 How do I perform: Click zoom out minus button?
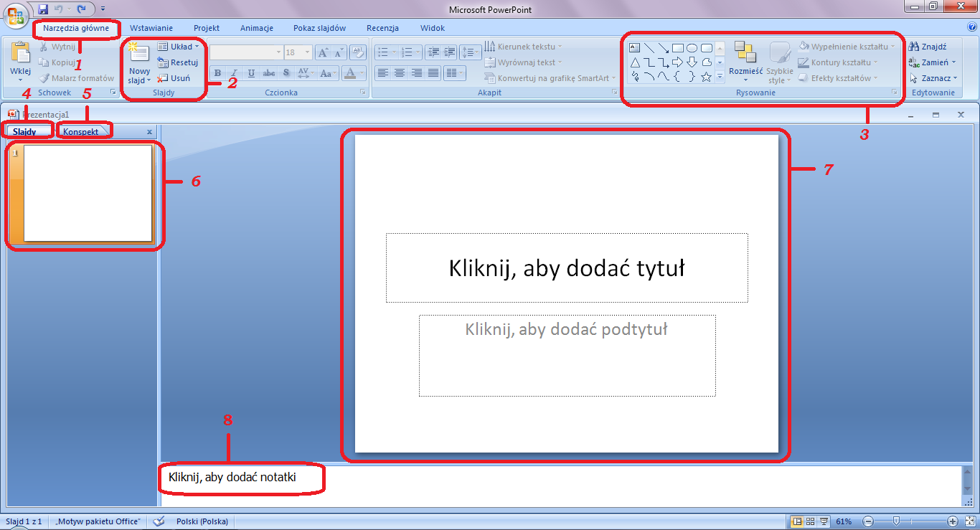click(x=868, y=521)
